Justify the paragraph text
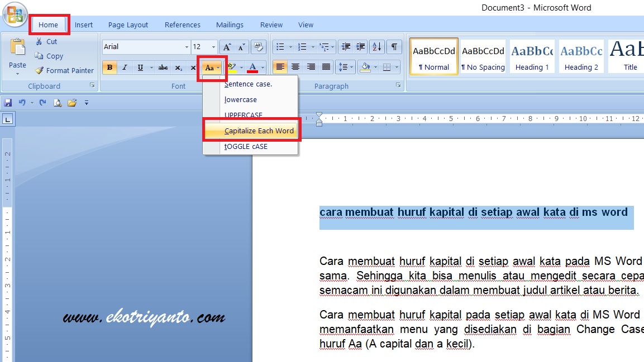The height and width of the screenshot is (362, 644). pos(326,67)
